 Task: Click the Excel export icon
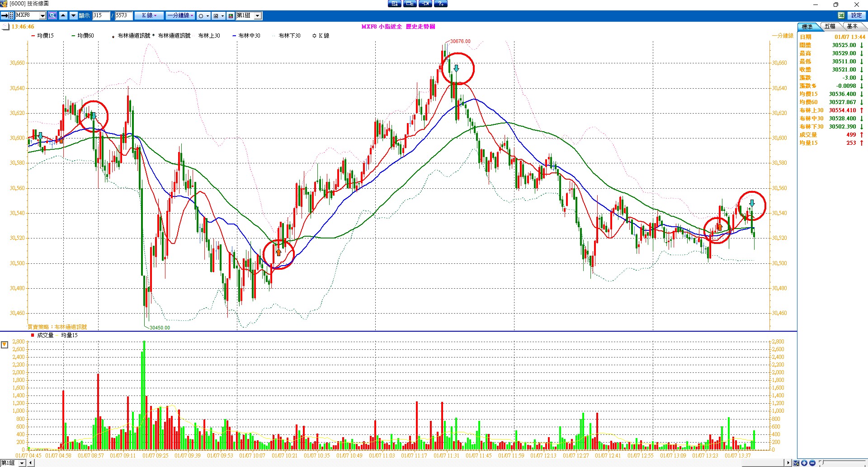coord(841,16)
